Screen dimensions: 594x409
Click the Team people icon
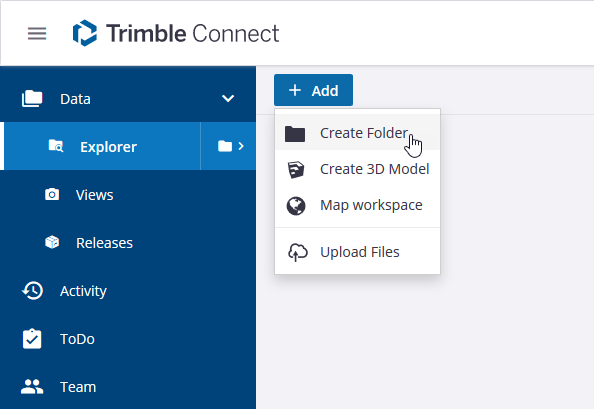(32, 387)
